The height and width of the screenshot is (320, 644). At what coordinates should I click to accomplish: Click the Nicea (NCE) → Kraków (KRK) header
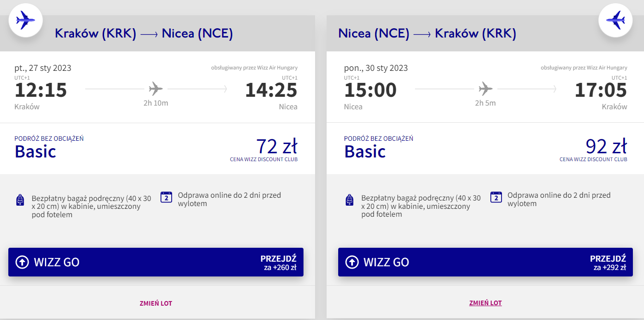click(x=427, y=34)
